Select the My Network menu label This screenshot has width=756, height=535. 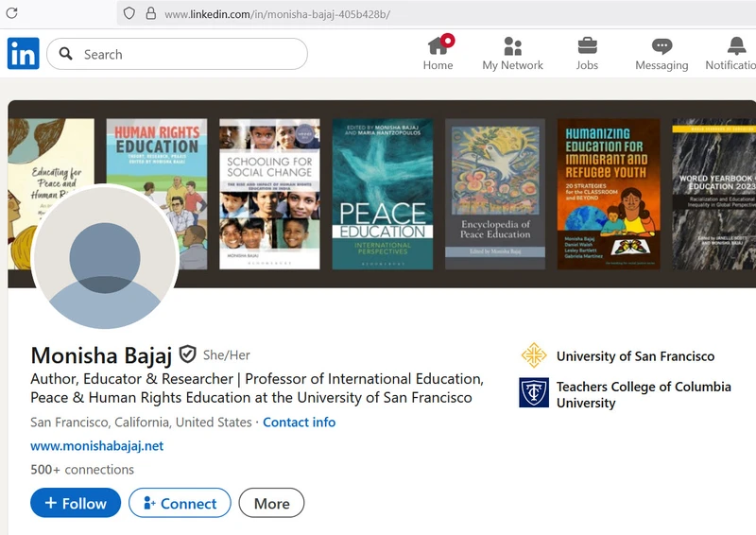pos(512,65)
